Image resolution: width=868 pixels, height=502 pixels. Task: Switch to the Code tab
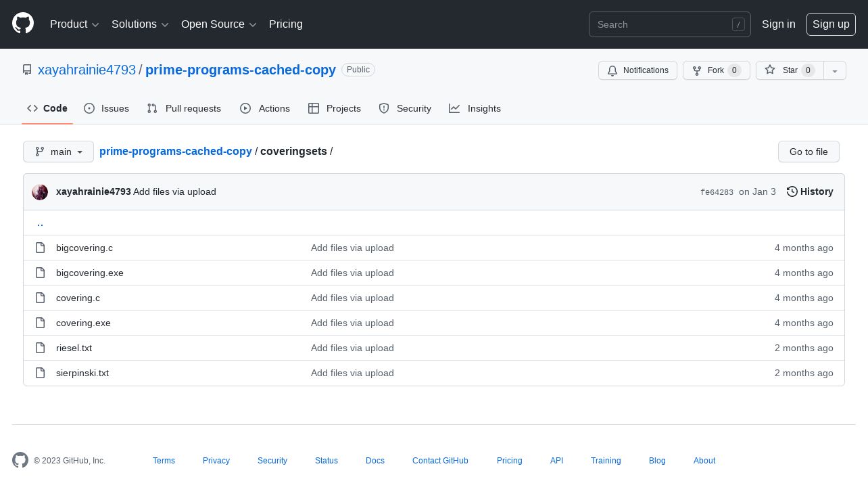[47, 108]
